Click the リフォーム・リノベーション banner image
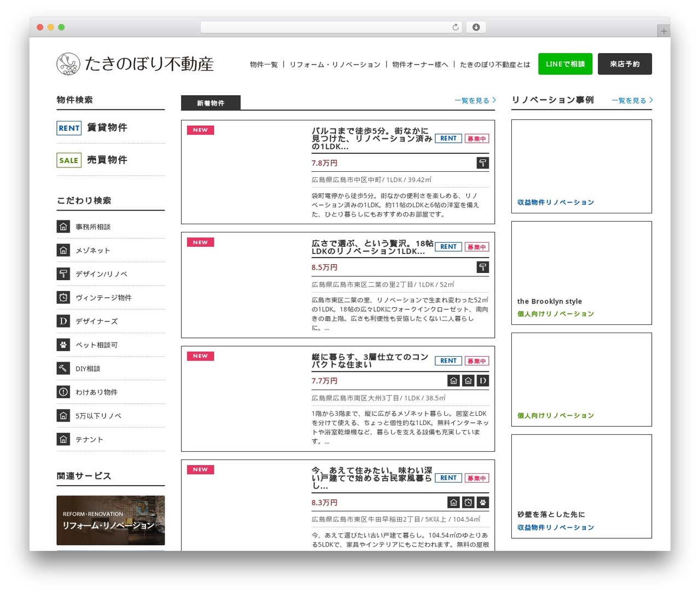Image resolution: width=700 pixels, height=593 pixels. (110, 520)
